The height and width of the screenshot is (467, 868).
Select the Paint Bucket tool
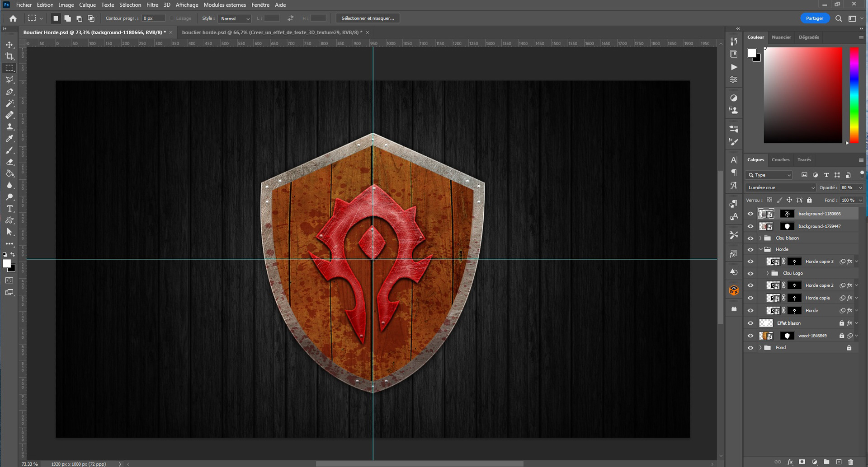point(9,174)
